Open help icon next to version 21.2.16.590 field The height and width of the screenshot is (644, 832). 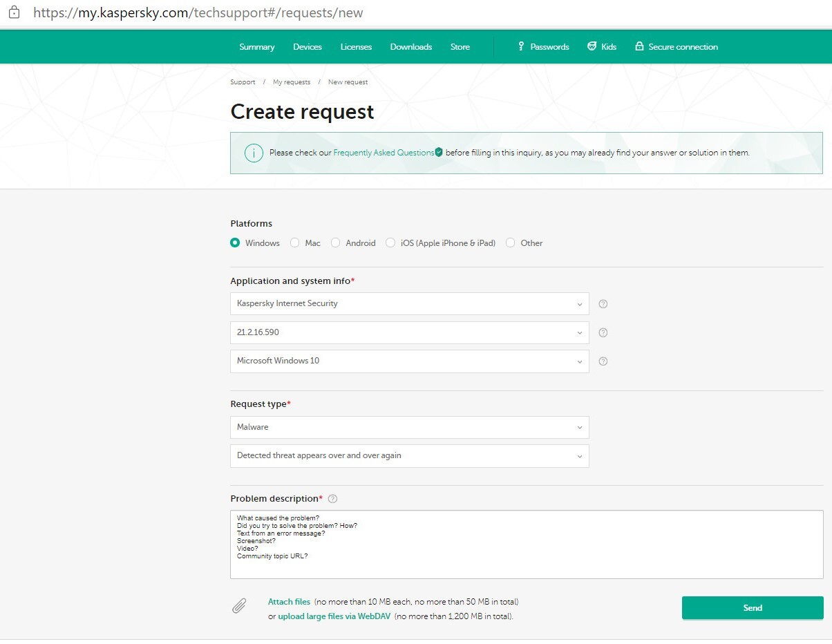click(x=603, y=332)
